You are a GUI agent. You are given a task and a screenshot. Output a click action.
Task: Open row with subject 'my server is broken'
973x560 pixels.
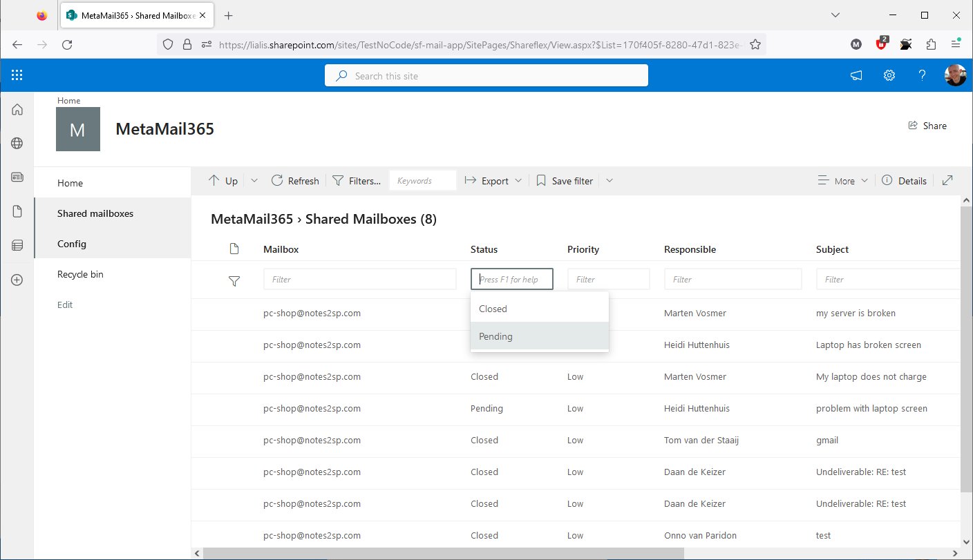tap(856, 313)
